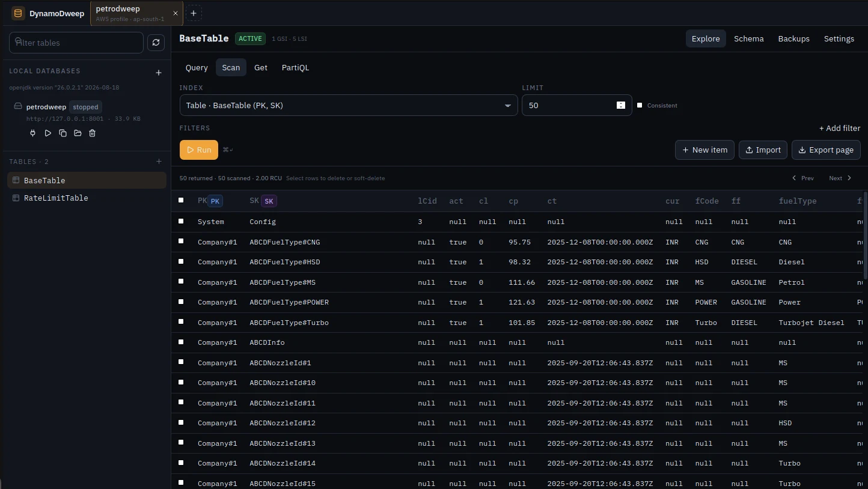
Task: Tick the ABCDFuelType#Turbo row checkbox
Action: click(x=181, y=321)
